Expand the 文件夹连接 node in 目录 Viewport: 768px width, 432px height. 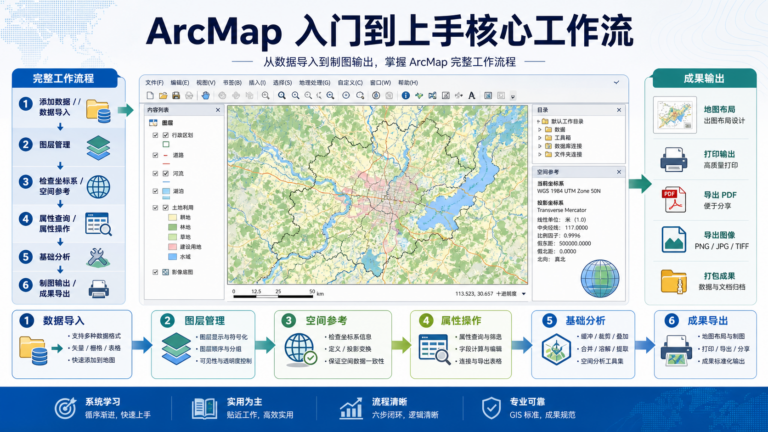pyautogui.click(x=540, y=154)
